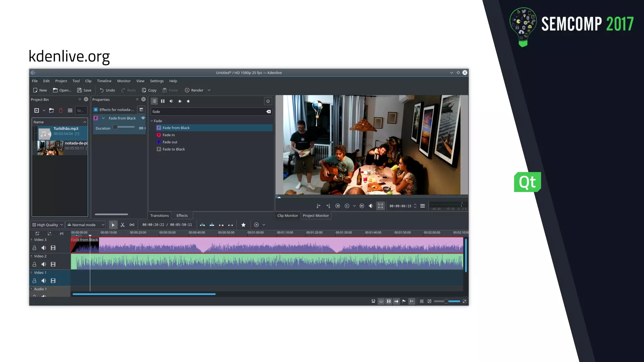Select the spacer tool in timeline toolbar
The image size is (644, 362).
coord(132,225)
